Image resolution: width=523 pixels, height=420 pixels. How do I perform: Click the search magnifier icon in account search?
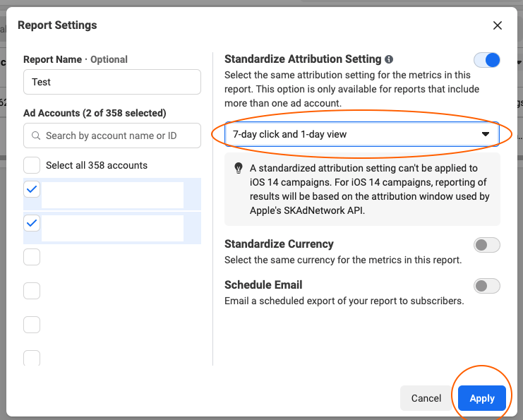click(36, 136)
